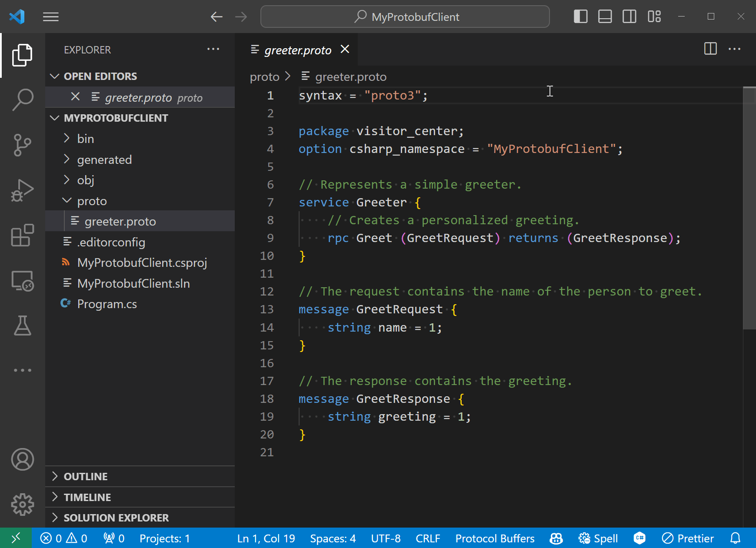Toggle the secondary side bar
Screen dimensions: 756x548
point(629,17)
